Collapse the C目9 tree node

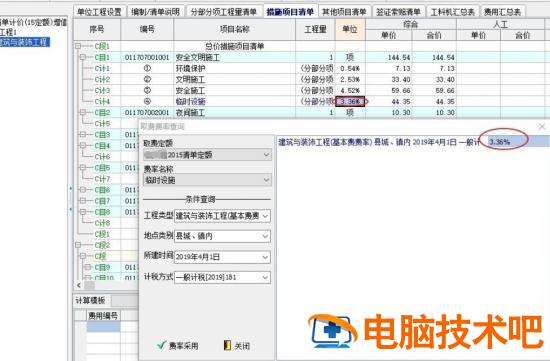click(x=88, y=267)
